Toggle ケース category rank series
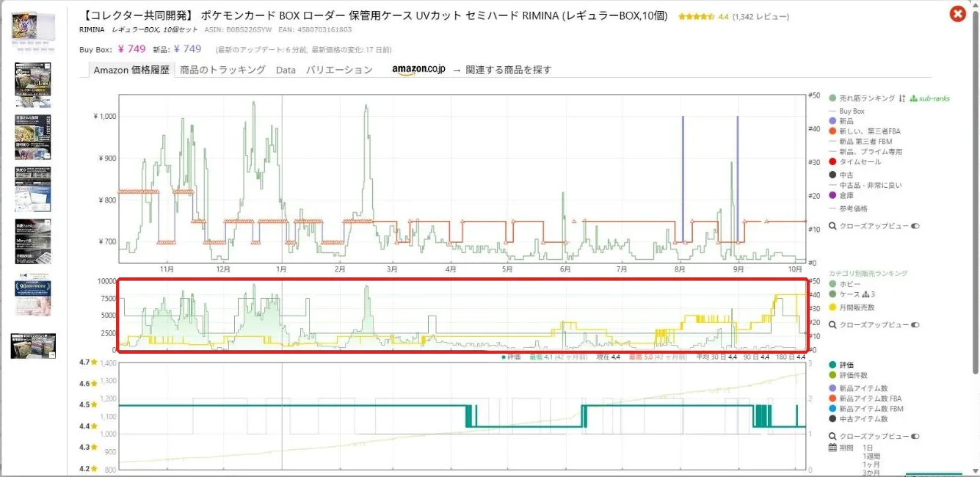This screenshot has width=980, height=477. pos(843,294)
